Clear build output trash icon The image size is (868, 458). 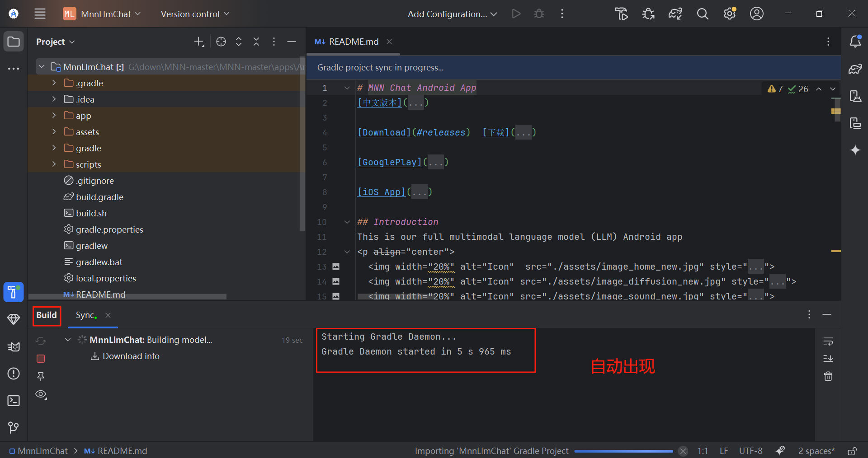828,376
